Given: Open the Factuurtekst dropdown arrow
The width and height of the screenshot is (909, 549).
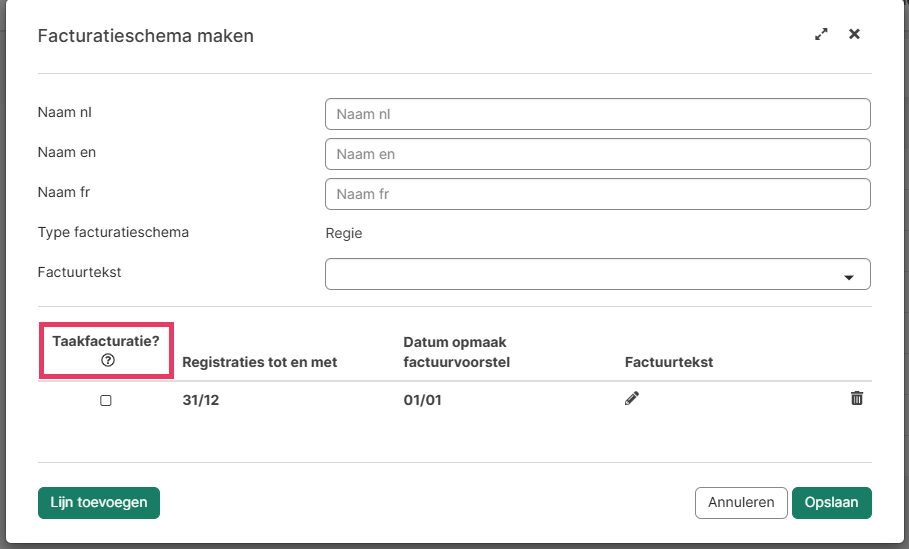Looking at the screenshot, I should coord(849,277).
